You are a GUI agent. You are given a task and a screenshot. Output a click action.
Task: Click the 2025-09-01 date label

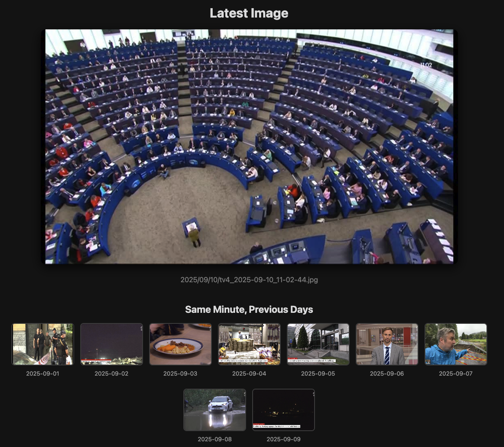pyautogui.click(x=43, y=374)
